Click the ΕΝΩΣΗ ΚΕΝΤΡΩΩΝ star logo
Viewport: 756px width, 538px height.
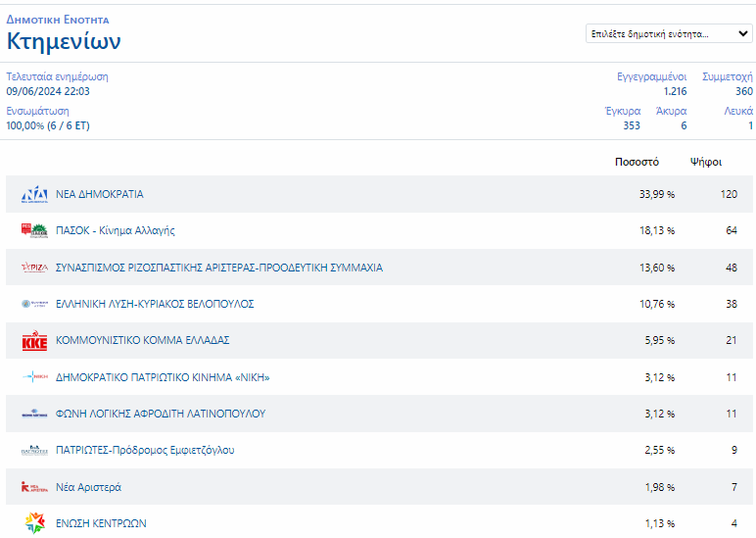pos(34,523)
